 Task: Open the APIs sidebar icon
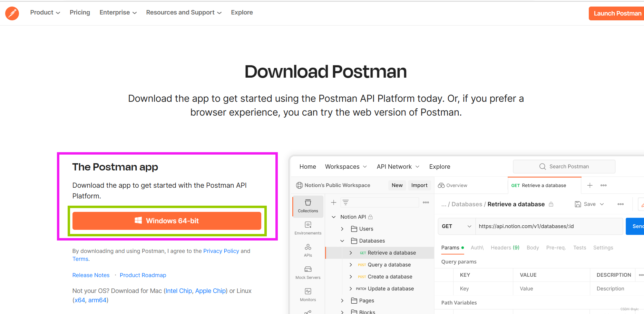click(x=308, y=251)
